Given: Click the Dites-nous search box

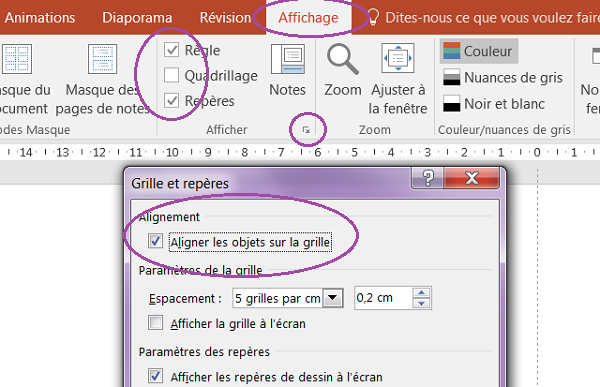Looking at the screenshot, I should (x=492, y=18).
